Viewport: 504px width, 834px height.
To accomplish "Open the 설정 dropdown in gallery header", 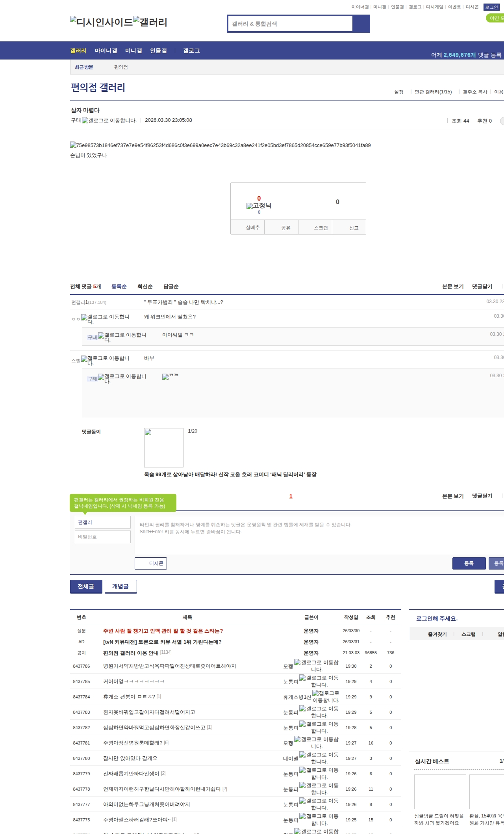I will 399,92.
